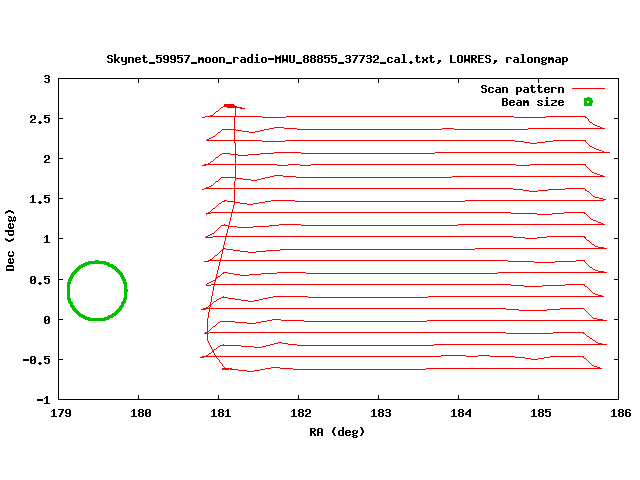
Task: Click y-axis tick label -1
Action: [x=43, y=400]
